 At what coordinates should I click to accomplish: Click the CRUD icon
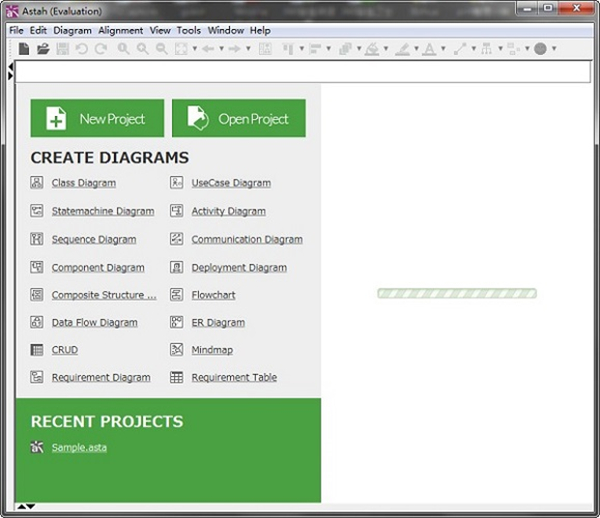coord(37,350)
